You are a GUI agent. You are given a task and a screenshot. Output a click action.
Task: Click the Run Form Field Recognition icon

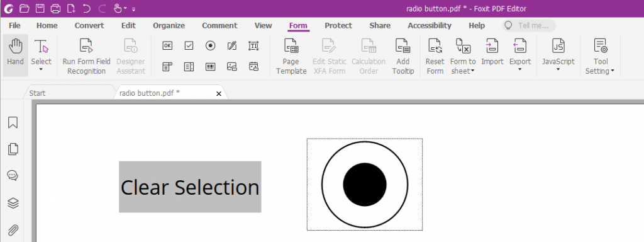(86, 45)
